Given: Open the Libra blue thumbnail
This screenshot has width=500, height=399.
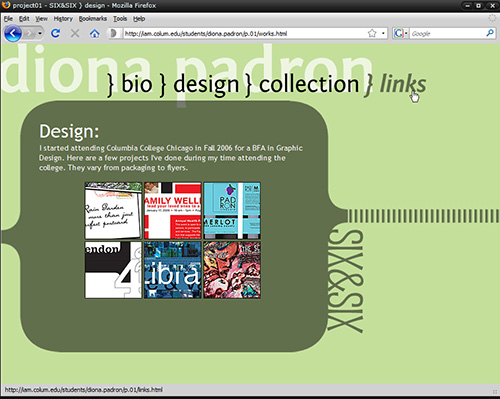Looking at the screenshot, I should 173,270.
